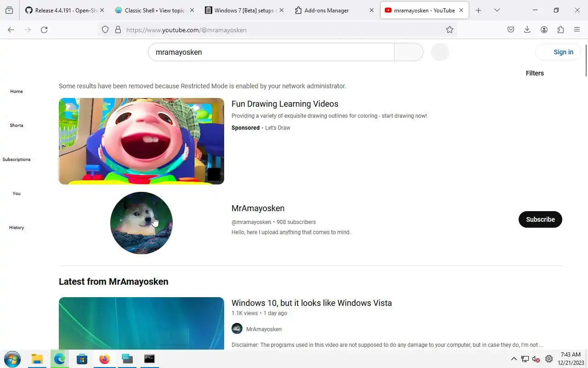Open the Windows Vista video thumbnail
This screenshot has width=588, height=368.
pyautogui.click(x=141, y=323)
